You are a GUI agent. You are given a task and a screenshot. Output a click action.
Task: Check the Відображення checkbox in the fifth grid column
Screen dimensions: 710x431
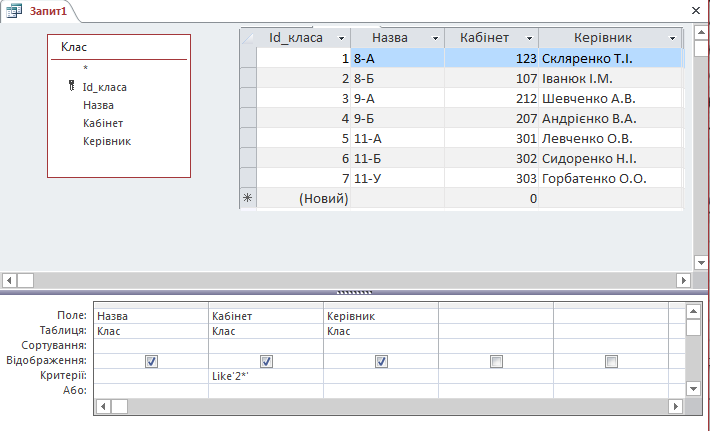[x=611, y=361]
